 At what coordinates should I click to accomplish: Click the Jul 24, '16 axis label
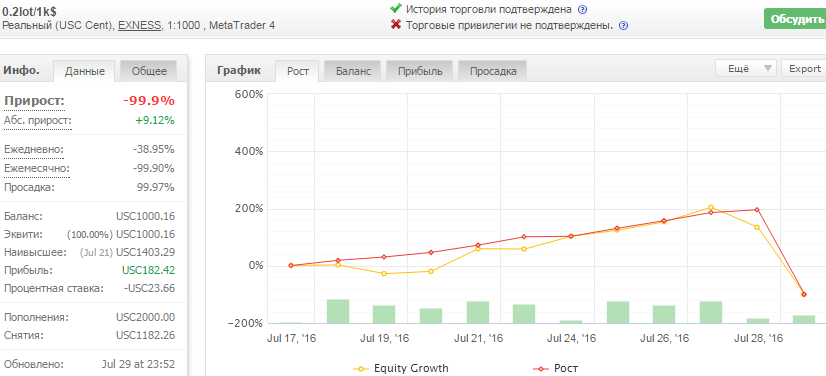coord(572,338)
